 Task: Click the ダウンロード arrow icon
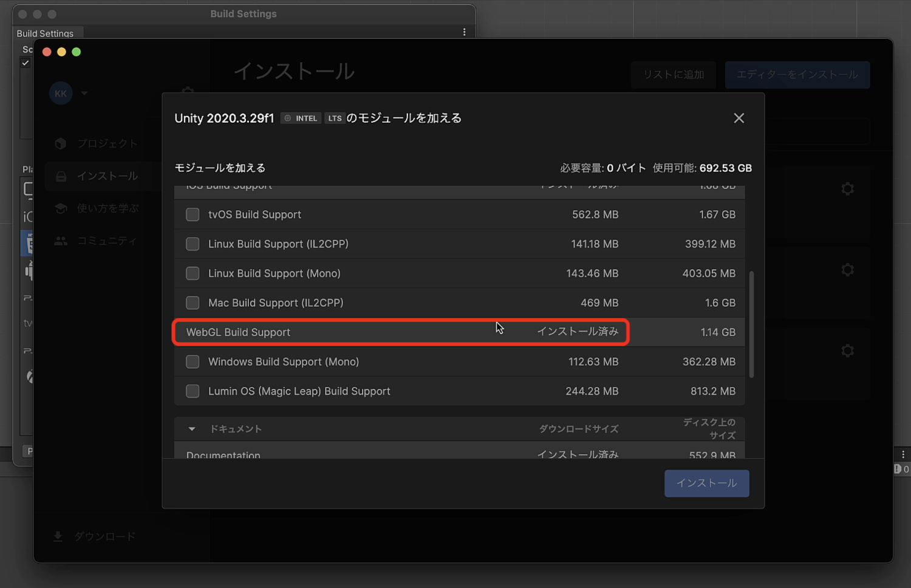[x=58, y=536]
